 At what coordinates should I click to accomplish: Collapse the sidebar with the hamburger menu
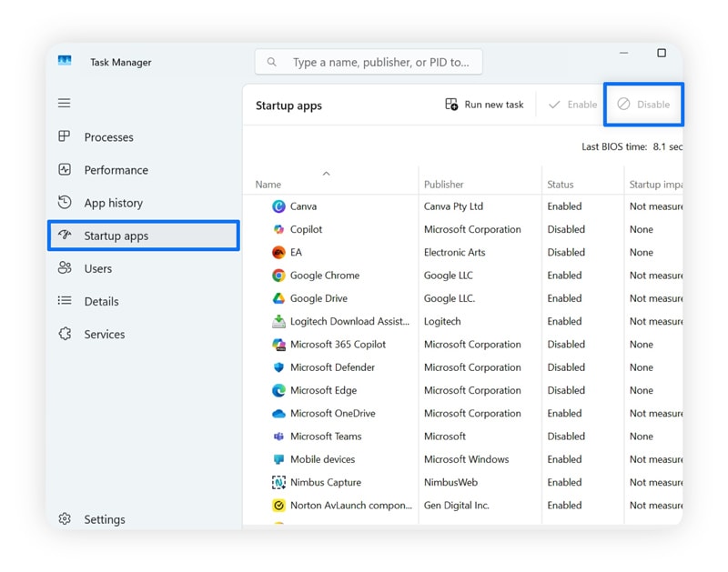[x=64, y=103]
